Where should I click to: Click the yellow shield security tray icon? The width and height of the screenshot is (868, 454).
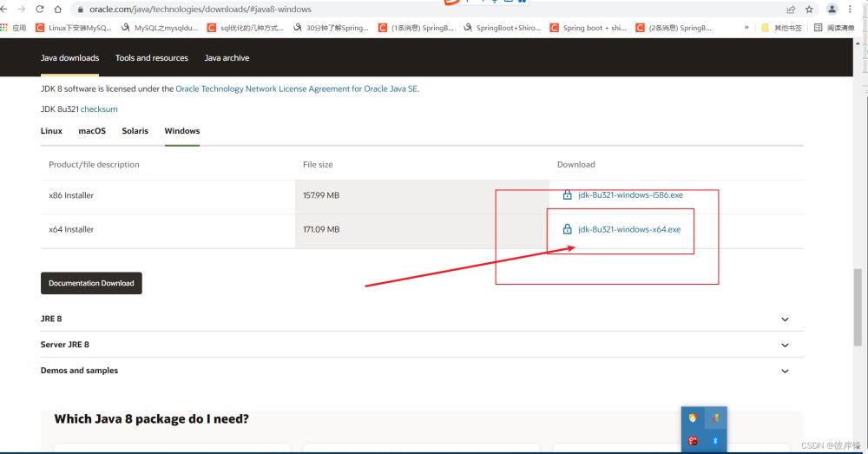(x=693, y=418)
